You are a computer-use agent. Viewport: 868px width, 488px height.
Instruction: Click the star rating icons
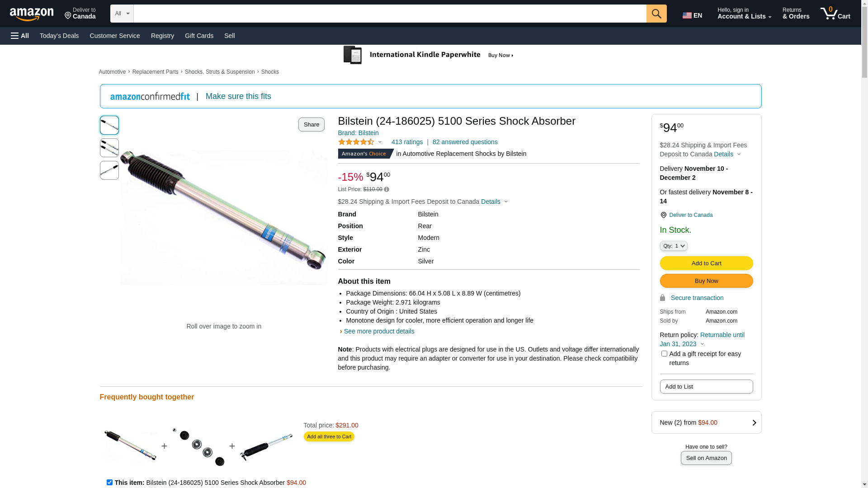click(x=356, y=142)
